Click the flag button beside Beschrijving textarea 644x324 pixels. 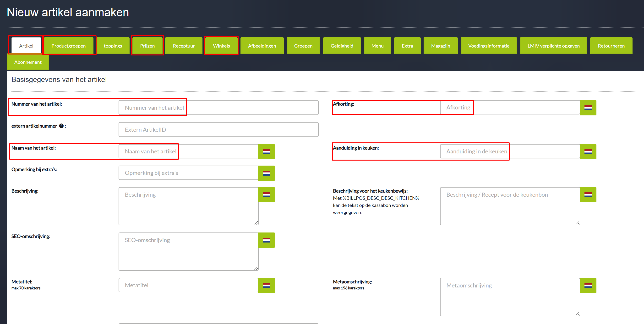coord(266,194)
